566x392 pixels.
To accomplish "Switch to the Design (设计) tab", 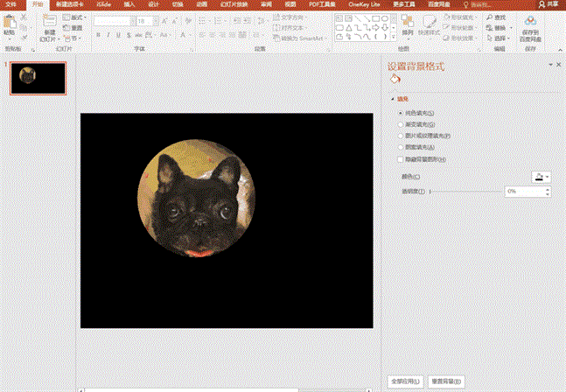I will (x=154, y=4).
